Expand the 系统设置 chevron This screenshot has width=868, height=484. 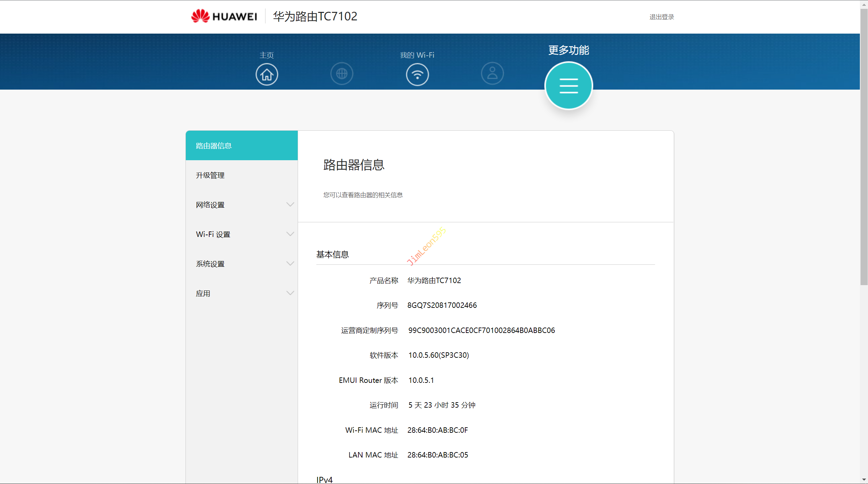tap(290, 263)
